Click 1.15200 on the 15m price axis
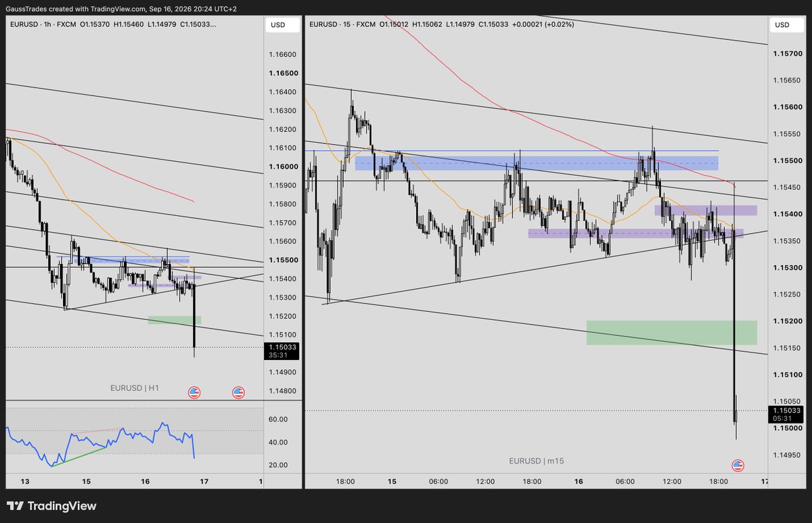Viewport: 812px width, 523px height. pos(787,321)
